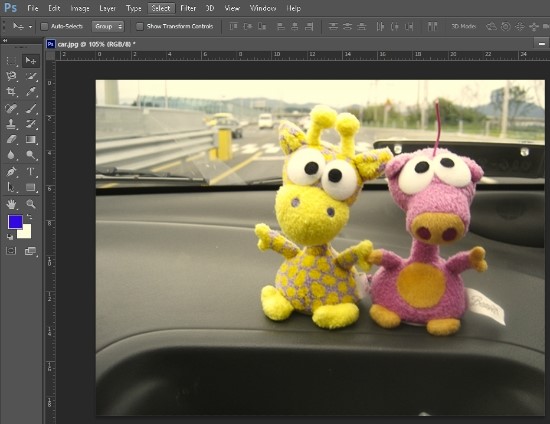Screen dimensions: 550x424
Task: Select the Clone Stamp tool
Action: (x=11, y=124)
